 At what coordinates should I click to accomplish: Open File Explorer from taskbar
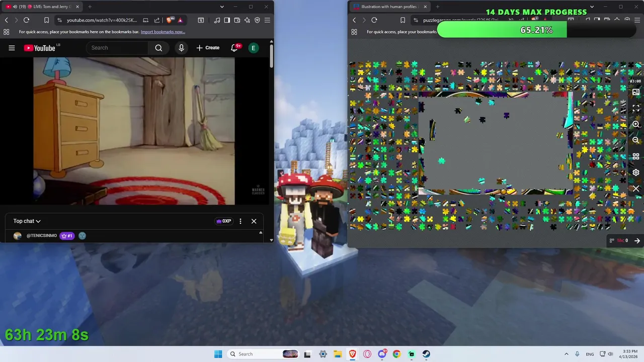coord(337,354)
